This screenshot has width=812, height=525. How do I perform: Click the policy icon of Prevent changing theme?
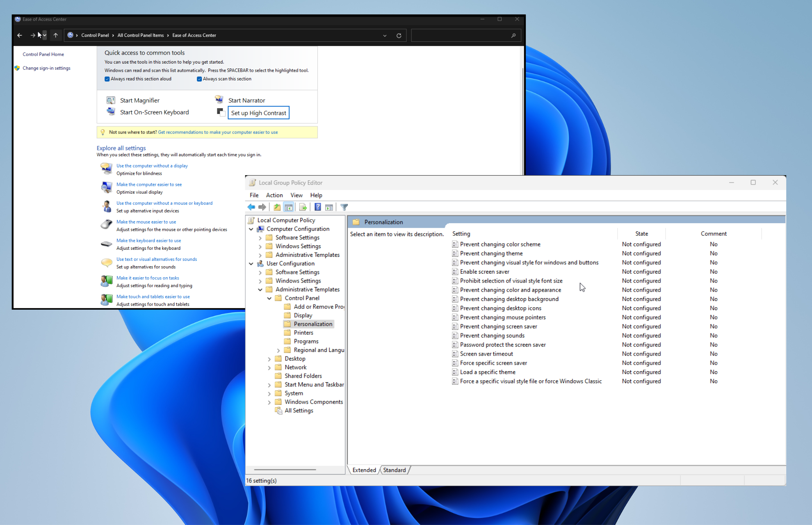click(x=455, y=253)
